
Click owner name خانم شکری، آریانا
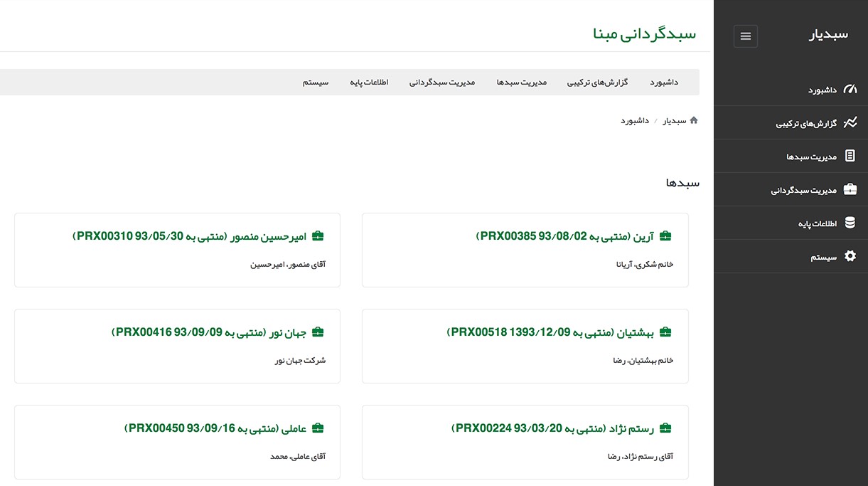(x=645, y=265)
